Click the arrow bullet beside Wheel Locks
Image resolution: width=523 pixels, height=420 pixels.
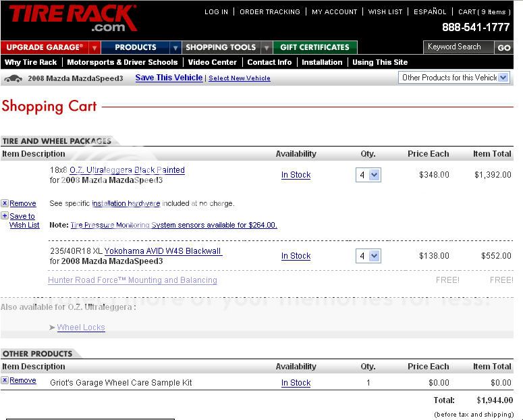coord(52,327)
